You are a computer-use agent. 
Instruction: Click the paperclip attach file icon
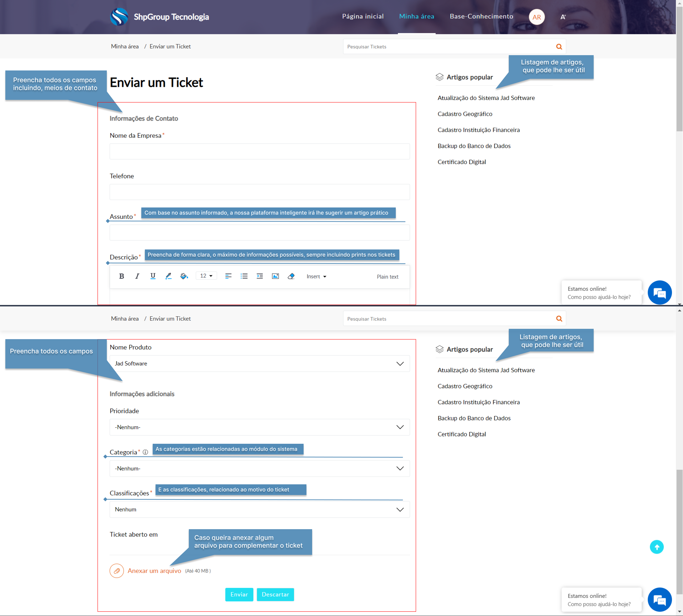(116, 571)
